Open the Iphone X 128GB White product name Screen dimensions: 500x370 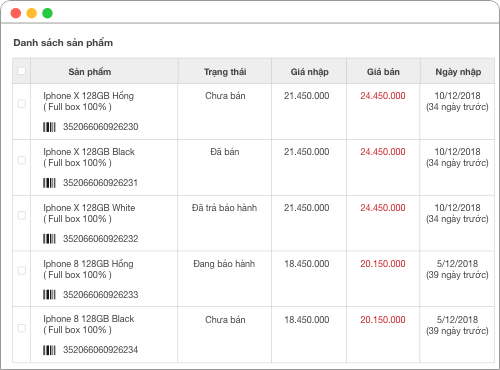(89, 208)
